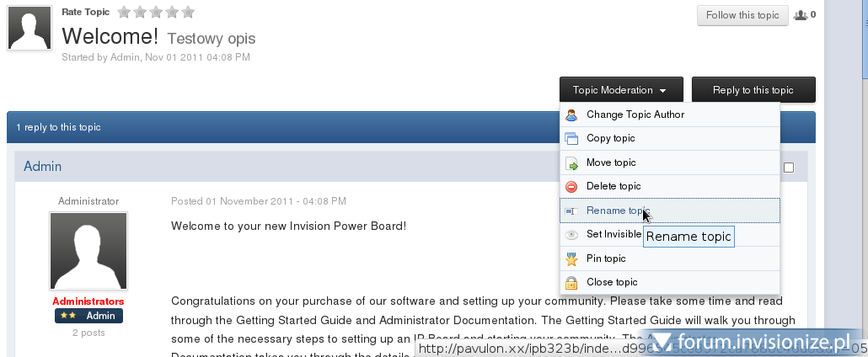
Task: Click the Administrator avatar thumbnail in post
Action: tap(88, 250)
